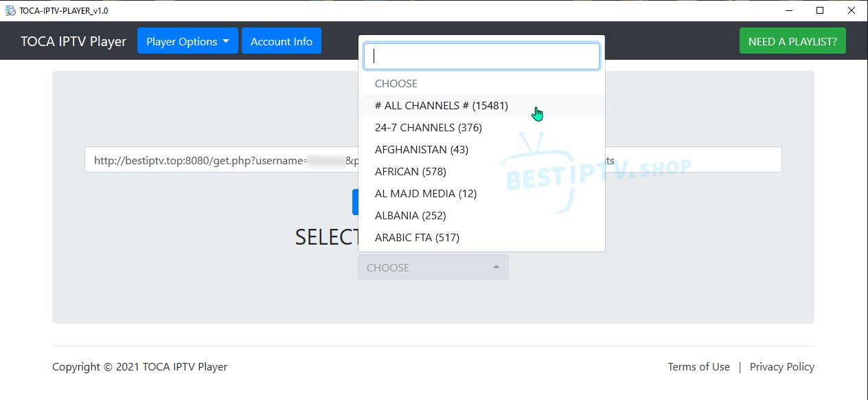Click the TOCA IPTV Player brand title

coord(73,41)
